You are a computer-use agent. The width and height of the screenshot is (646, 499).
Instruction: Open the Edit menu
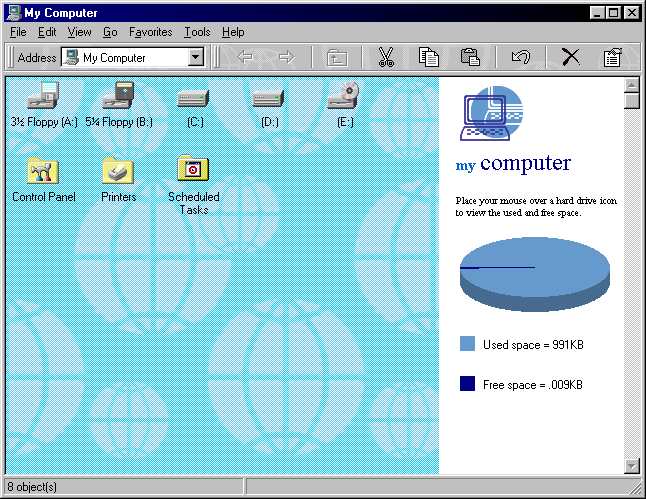coord(47,32)
